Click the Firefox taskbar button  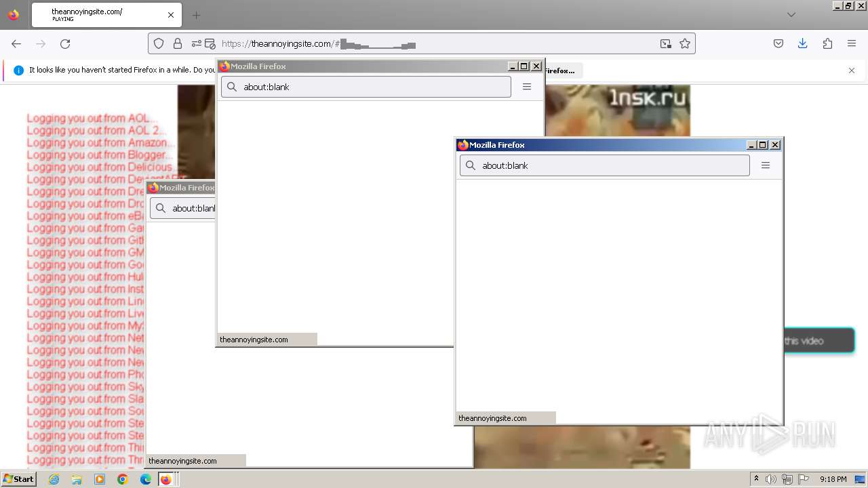pyautogui.click(x=167, y=479)
